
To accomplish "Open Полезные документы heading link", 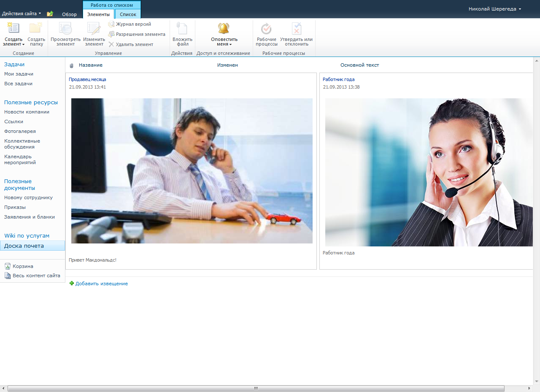I will 19,184.
